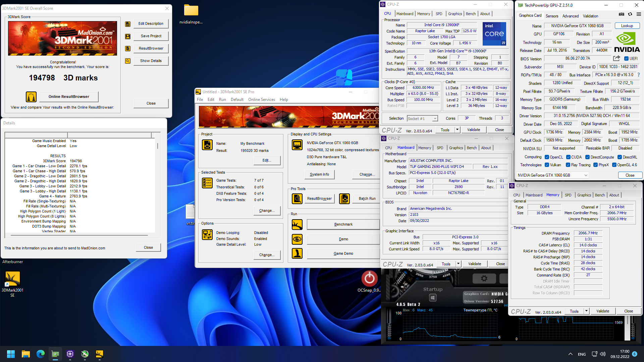644x362 pixels.
Task: Click the Save Project floppy icon
Action: [128, 36]
